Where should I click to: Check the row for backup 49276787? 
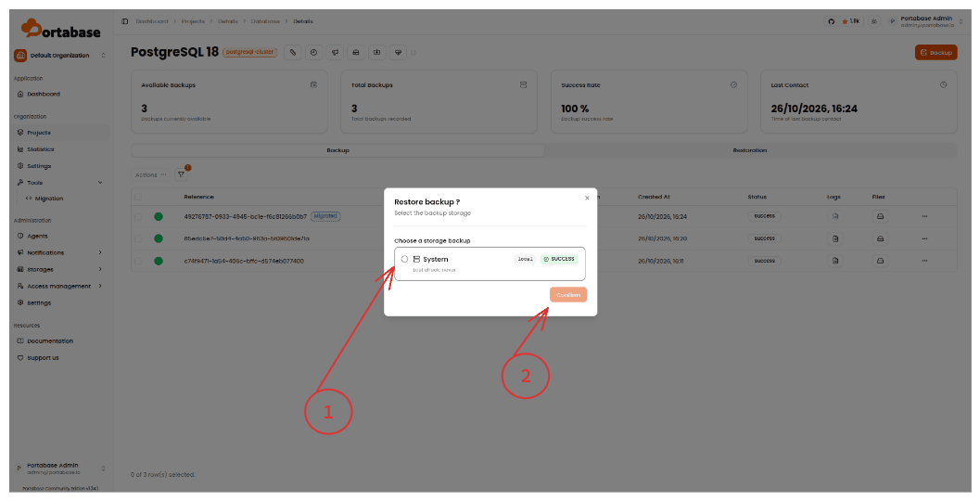pyautogui.click(x=138, y=216)
